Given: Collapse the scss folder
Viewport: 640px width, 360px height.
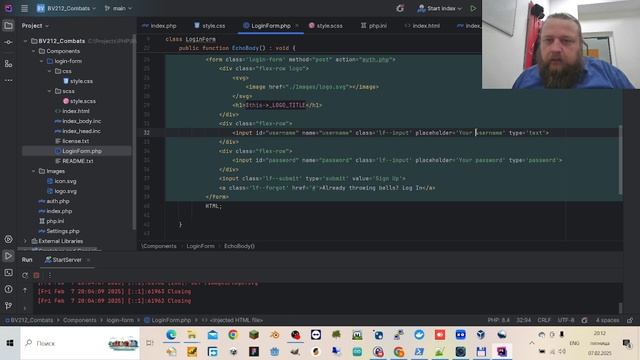Looking at the screenshot, I should click(50, 91).
